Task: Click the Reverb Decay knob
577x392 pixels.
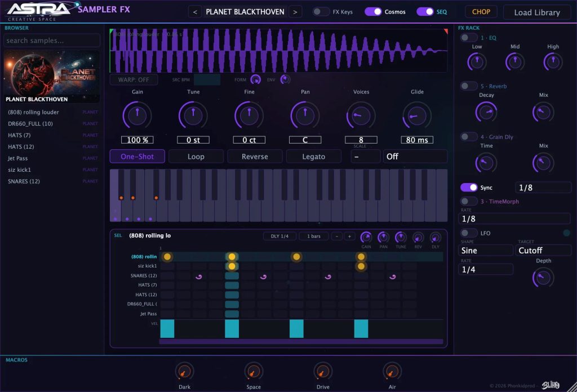Action: [x=486, y=112]
